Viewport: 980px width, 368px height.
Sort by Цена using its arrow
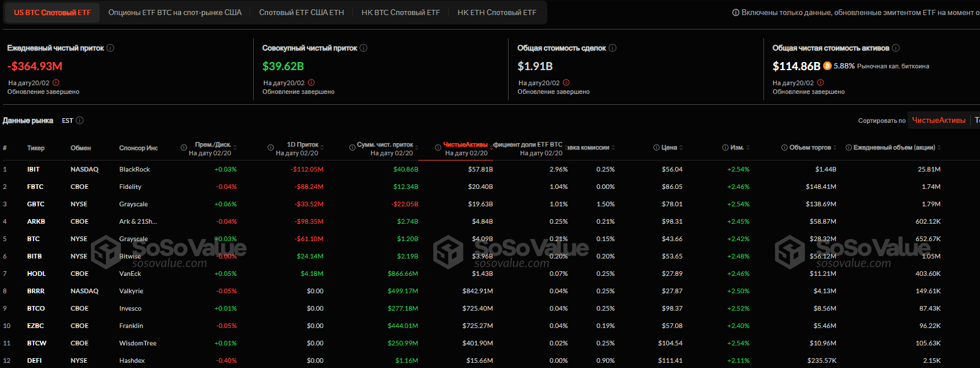point(681,148)
